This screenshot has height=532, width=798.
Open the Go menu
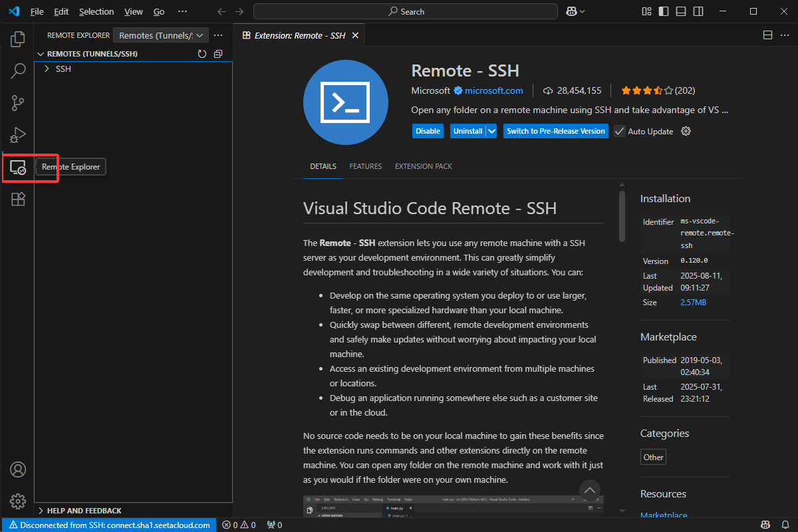point(159,11)
